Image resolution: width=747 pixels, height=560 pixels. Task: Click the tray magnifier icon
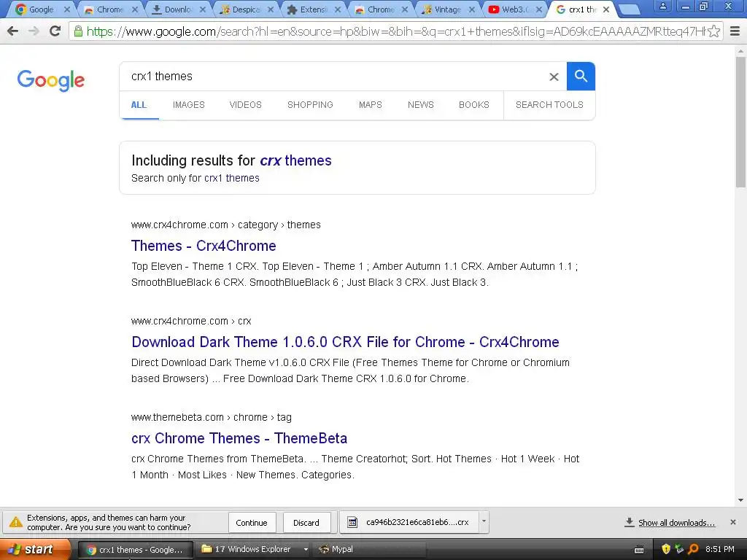point(693,549)
